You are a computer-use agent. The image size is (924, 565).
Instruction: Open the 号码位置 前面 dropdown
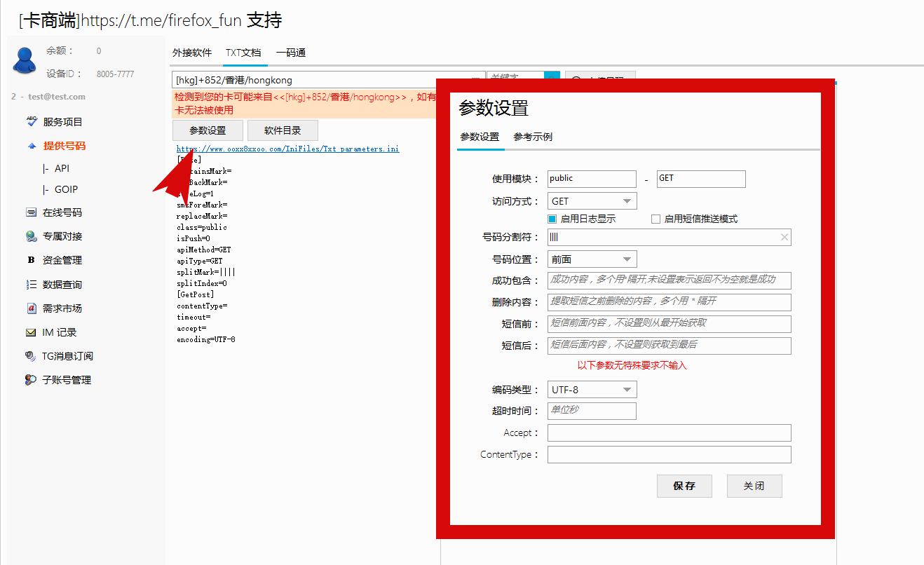pos(592,259)
